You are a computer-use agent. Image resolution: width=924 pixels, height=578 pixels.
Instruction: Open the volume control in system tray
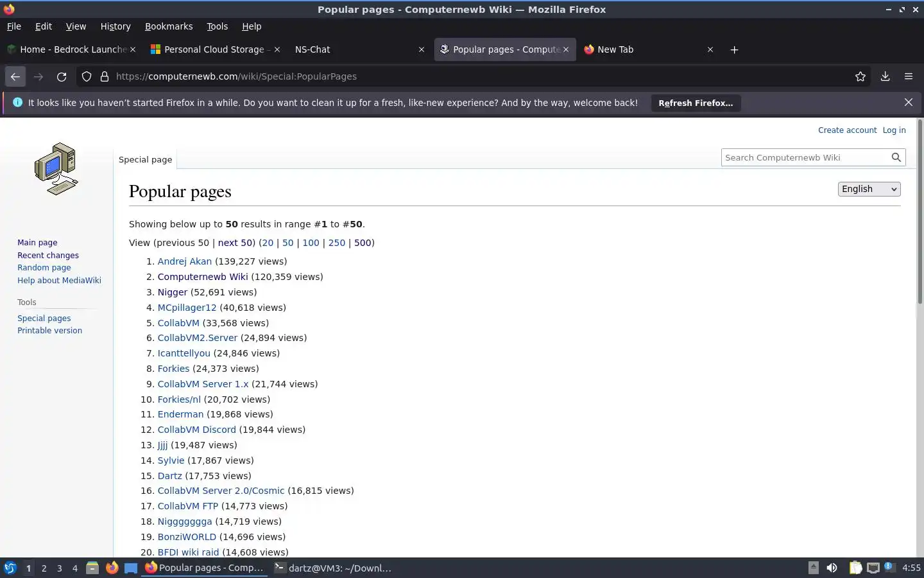pyautogui.click(x=832, y=568)
